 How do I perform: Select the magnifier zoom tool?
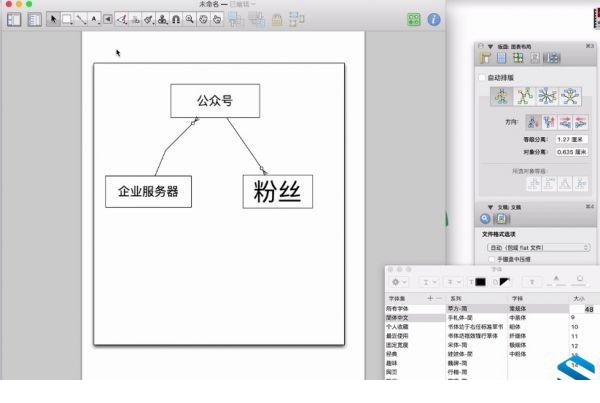pyautogui.click(x=189, y=19)
